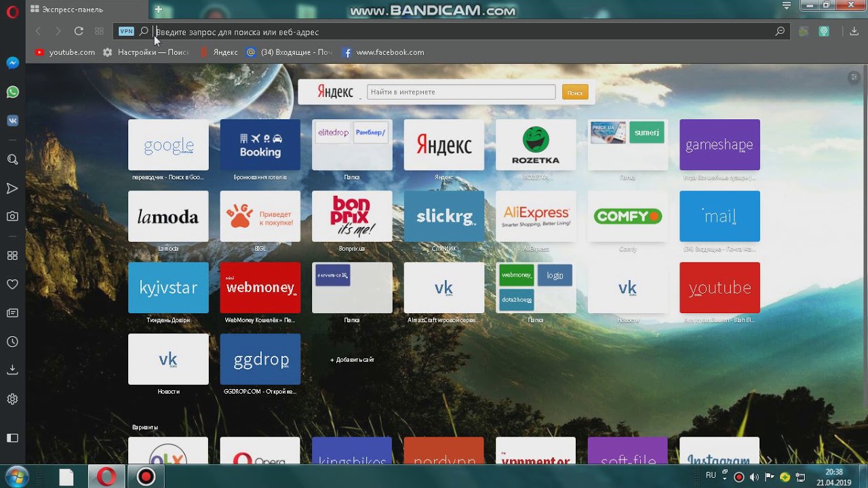Open the VK sidebar panel
The width and height of the screenshot is (868, 488).
coord(12,121)
